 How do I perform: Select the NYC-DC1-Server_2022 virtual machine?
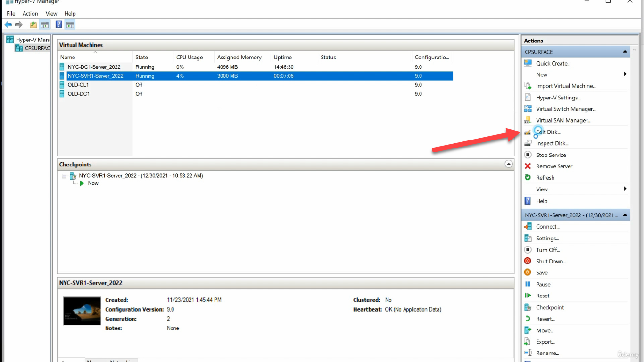(x=255, y=67)
